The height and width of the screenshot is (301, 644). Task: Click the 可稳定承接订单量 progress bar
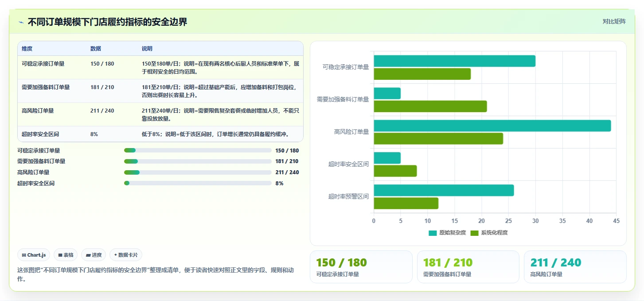coord(198,151)
